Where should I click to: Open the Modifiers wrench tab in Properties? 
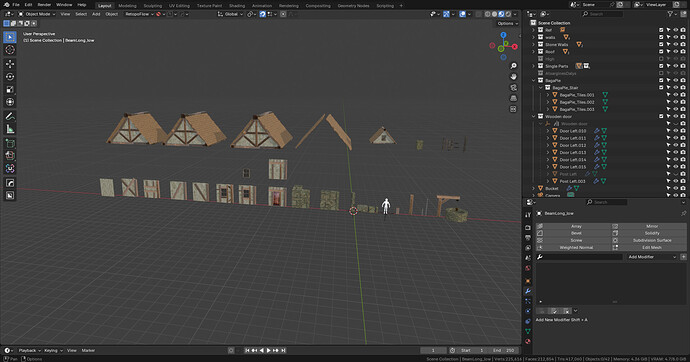(x=528, y=291)
